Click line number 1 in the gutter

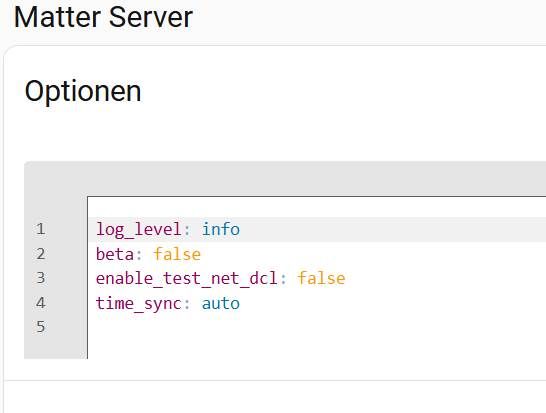pos(41,229)
